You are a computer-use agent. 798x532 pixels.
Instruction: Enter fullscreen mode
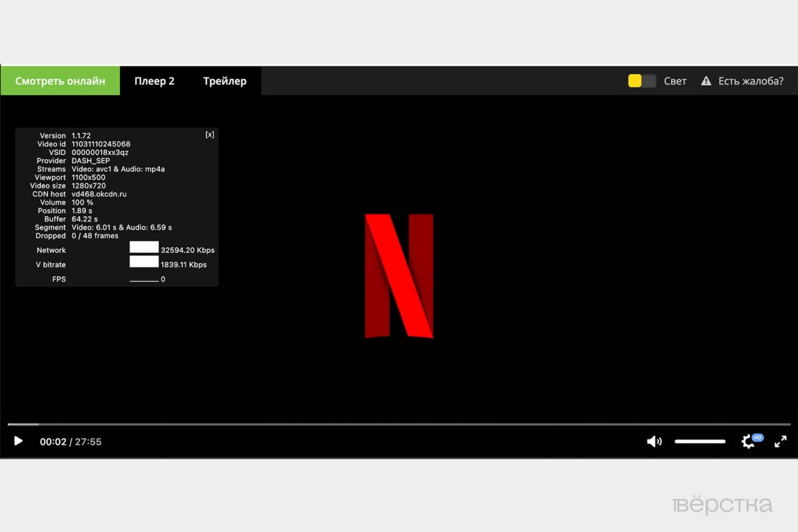pyautogui.click(x=780, y=441)
